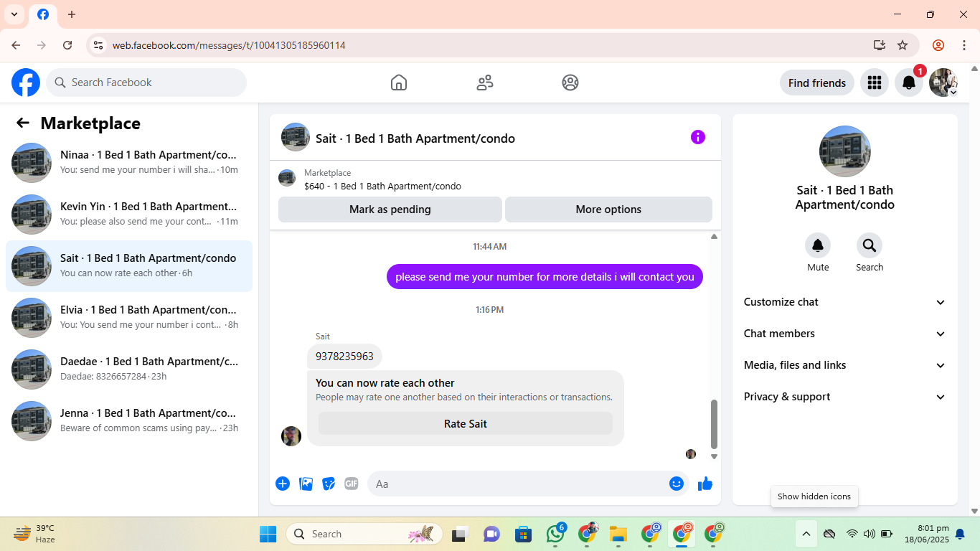
Task: Open File Explorer from the taskbar
Action: click(618, 534)
